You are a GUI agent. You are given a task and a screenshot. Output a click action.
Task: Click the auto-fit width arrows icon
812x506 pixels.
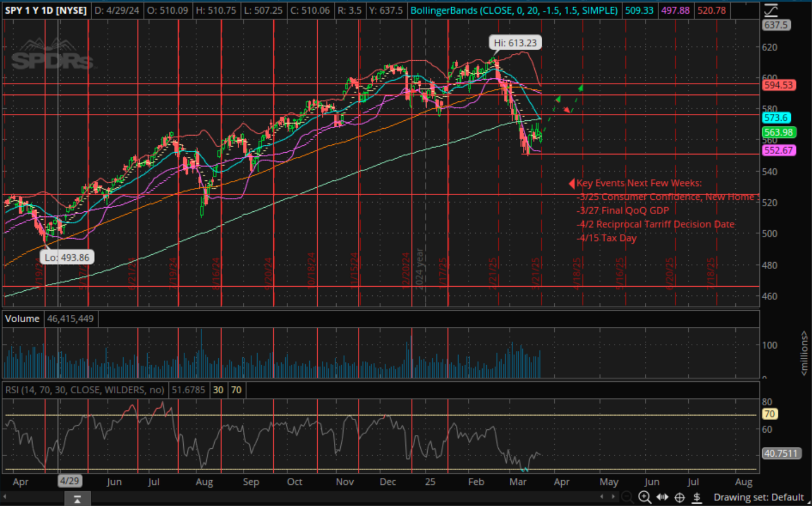pos(663,497)
